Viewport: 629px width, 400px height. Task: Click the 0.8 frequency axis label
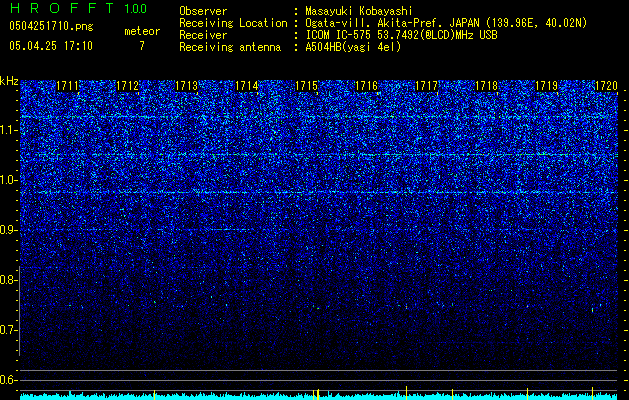point(8,280)
